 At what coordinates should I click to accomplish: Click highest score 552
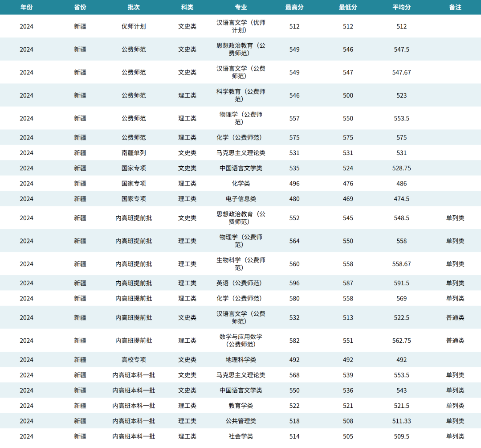coord(294,218)
